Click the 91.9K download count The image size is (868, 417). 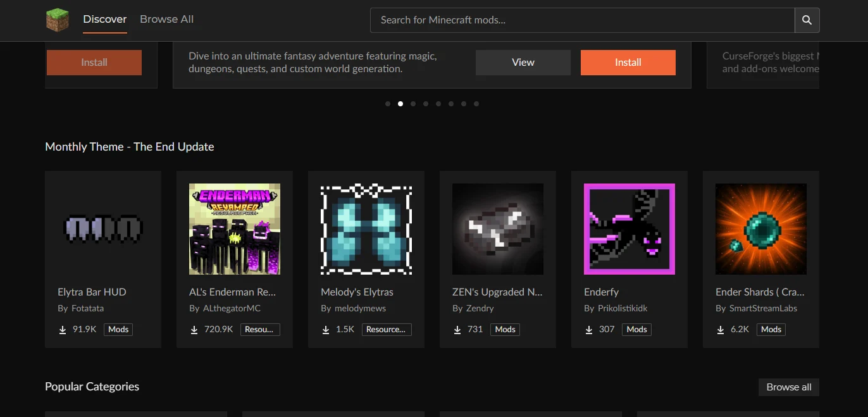pyautogui.click(x=84, y=330)
